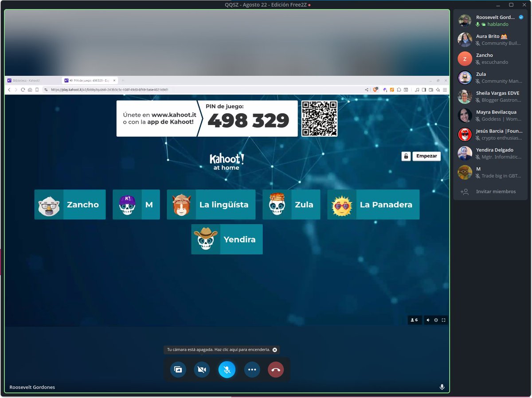Open the browser hamburger menu
532x398 pixels.
(445, 90)
